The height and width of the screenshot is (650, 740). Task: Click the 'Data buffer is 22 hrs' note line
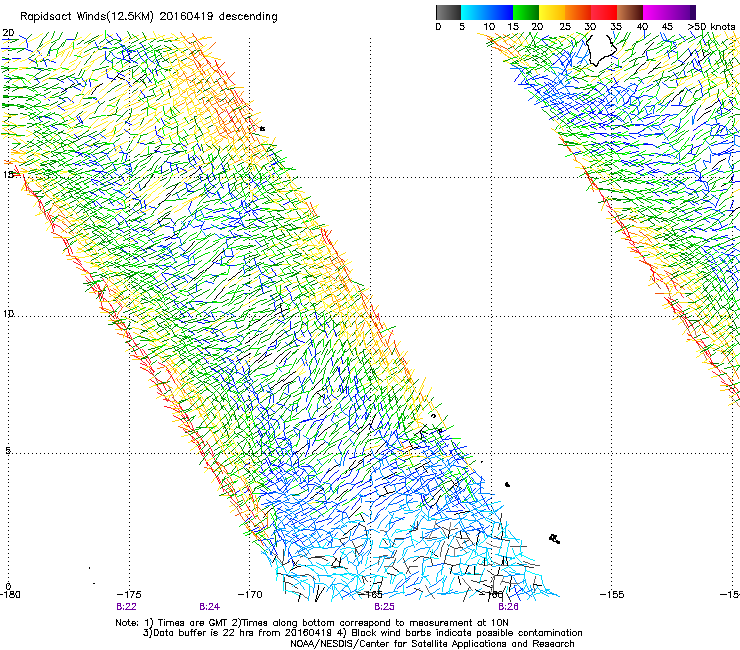362,633
